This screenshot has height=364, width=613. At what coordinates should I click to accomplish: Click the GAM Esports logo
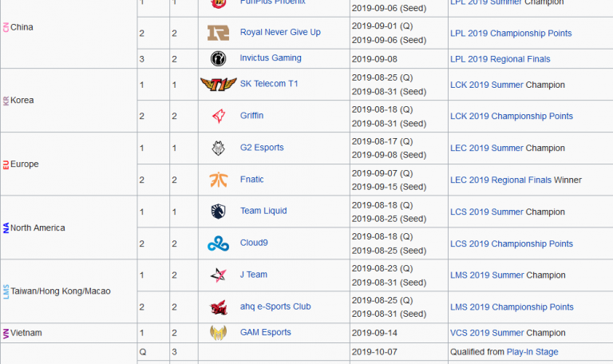click(218, 332)
